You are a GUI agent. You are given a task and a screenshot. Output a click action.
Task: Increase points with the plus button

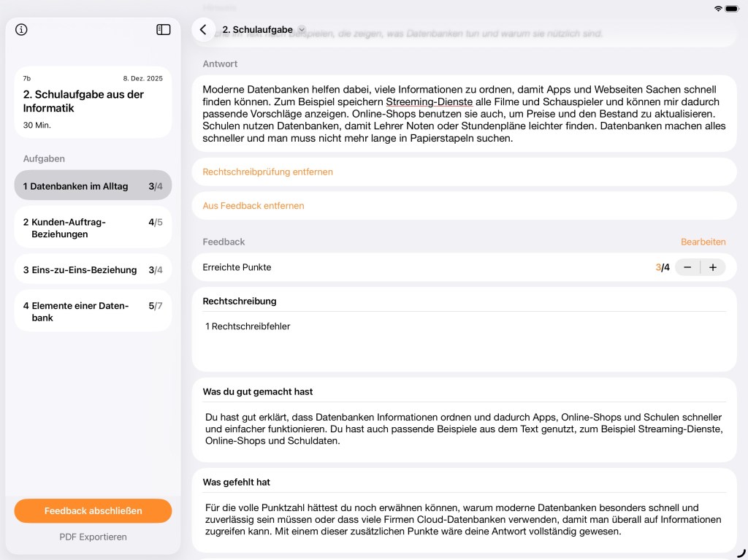(713, 267)
